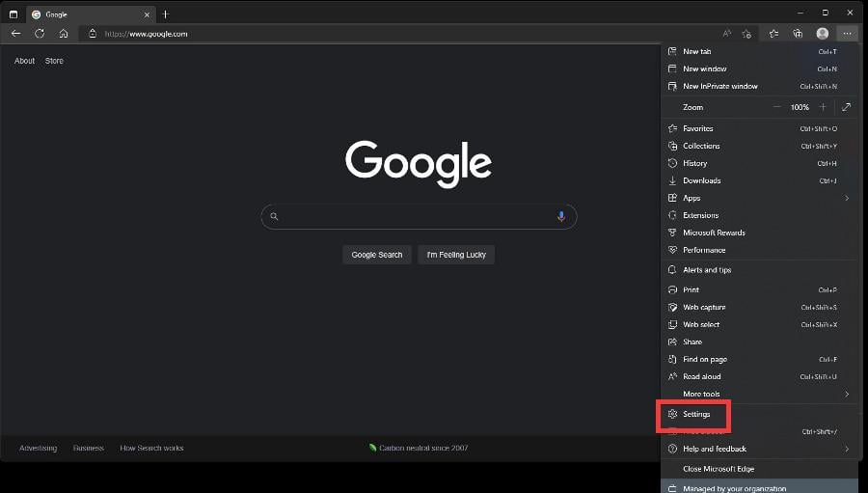The width and height of the screenshot is (868, 493).
Task: Open the tab actions menu icon
Action: tap(14, 14)
